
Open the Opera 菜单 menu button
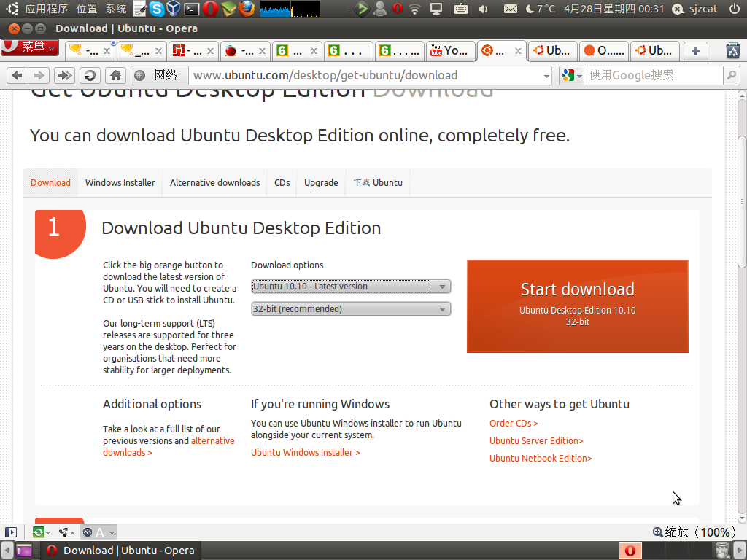point(29,47)
